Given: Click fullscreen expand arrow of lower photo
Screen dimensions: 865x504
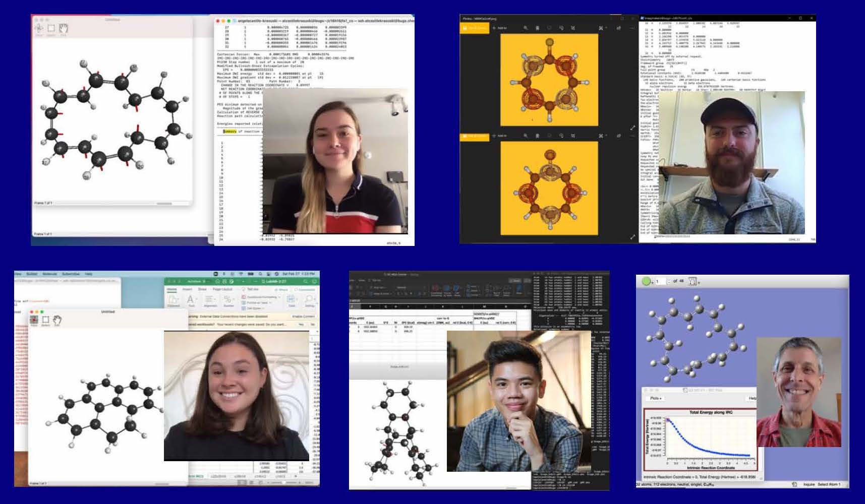Looking at the screenshot, I should (x=633, y=236).
